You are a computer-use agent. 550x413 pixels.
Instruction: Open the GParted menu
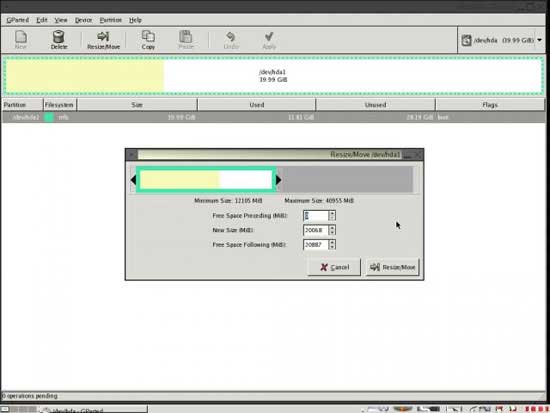coord(18,20)
